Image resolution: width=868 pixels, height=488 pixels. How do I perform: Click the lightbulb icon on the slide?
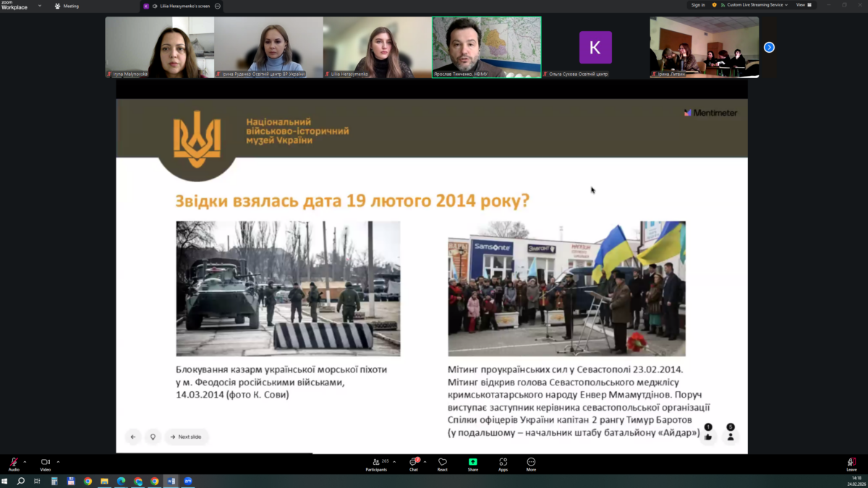pyautogui.click(x=153, y=437)
